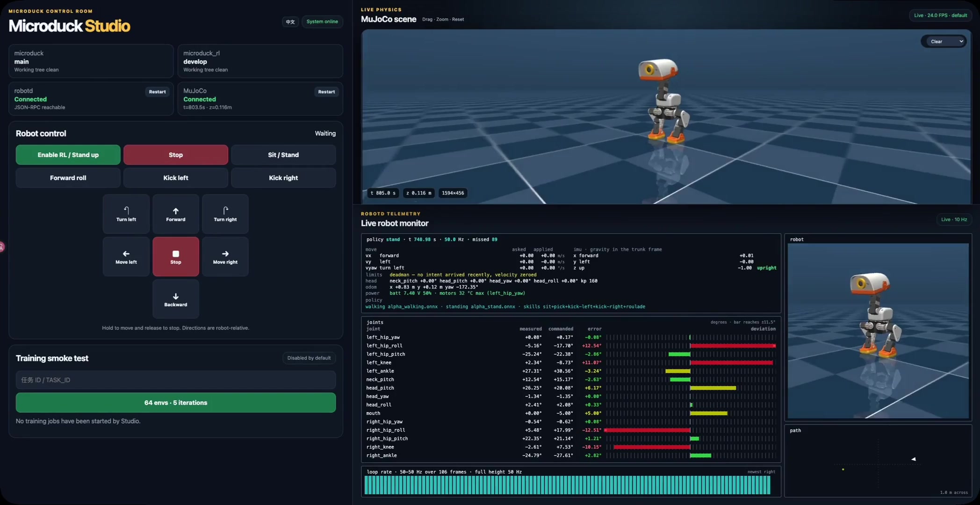Click the batt 7.40 V power line
Screen dimensions: 980x505
tap(457, 293)
